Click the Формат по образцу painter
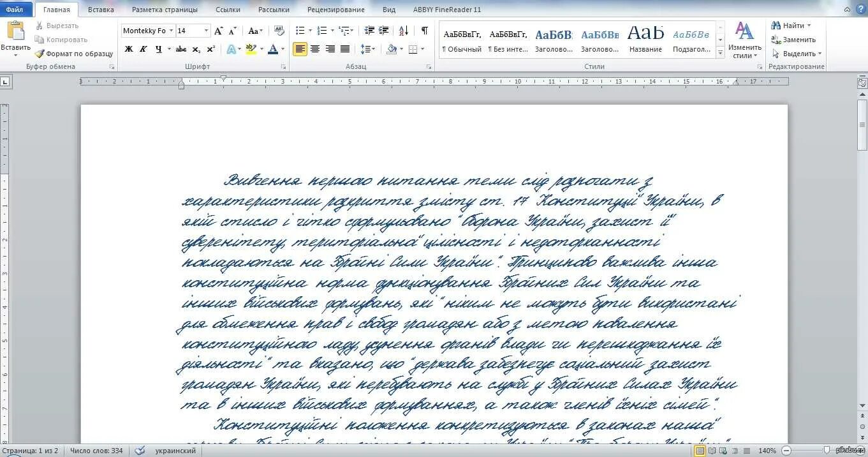Screen dimensions: 868x457 (74, 54)
